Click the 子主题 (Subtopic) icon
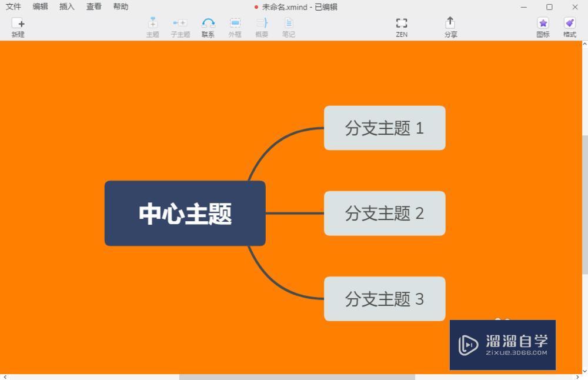The image size is (588, 380). [180, 27]
